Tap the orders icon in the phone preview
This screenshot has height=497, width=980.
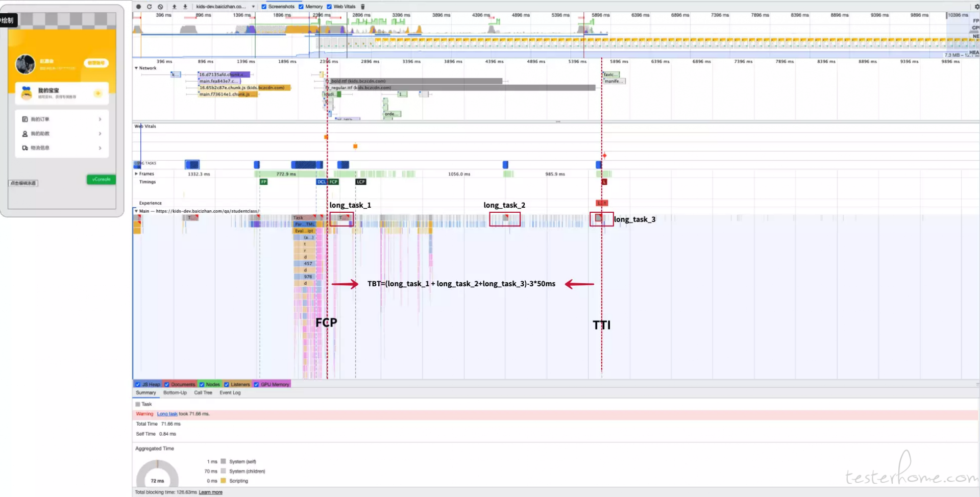coord(25,119)
